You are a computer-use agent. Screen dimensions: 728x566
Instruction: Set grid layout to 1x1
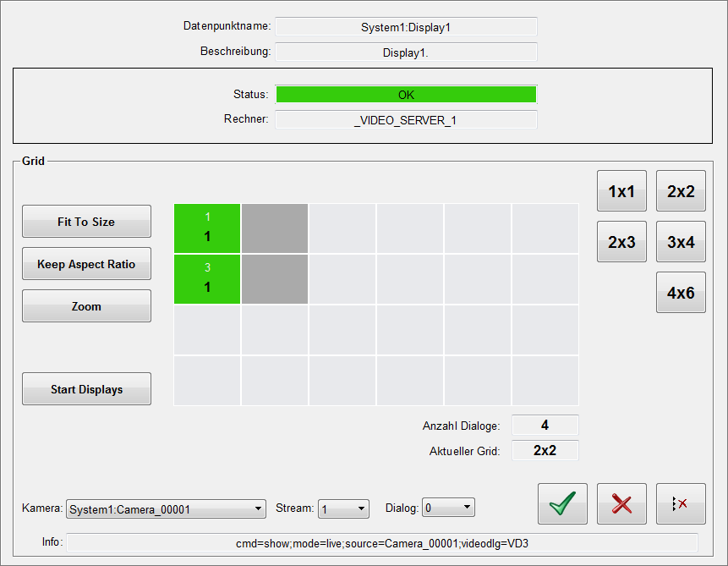pos(621,191)
